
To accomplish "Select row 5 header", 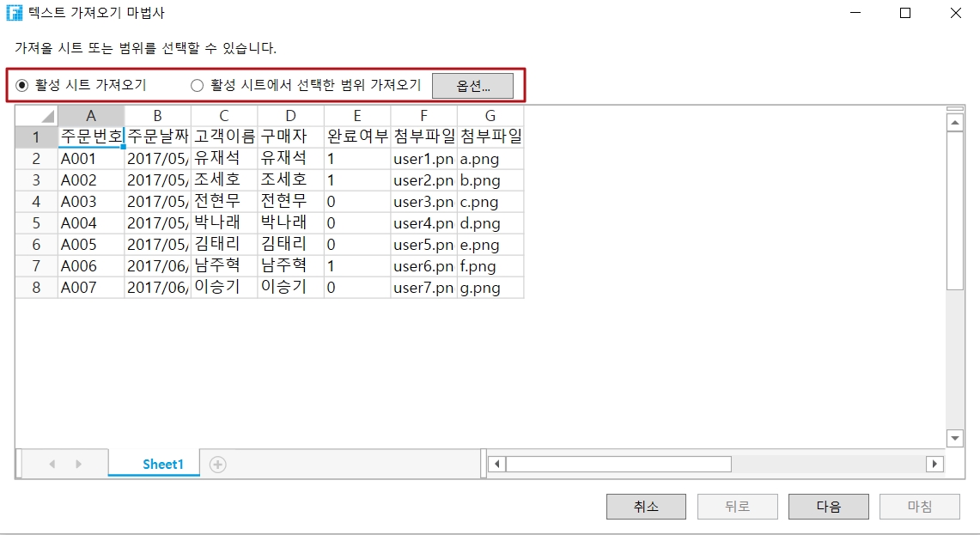I will click(36, 223).
